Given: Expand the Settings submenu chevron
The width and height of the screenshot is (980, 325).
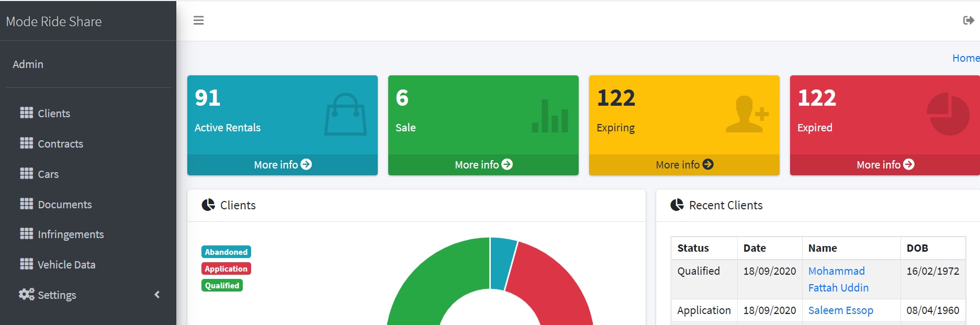Looking at the screenshot, I should click(x=157, y=295).
